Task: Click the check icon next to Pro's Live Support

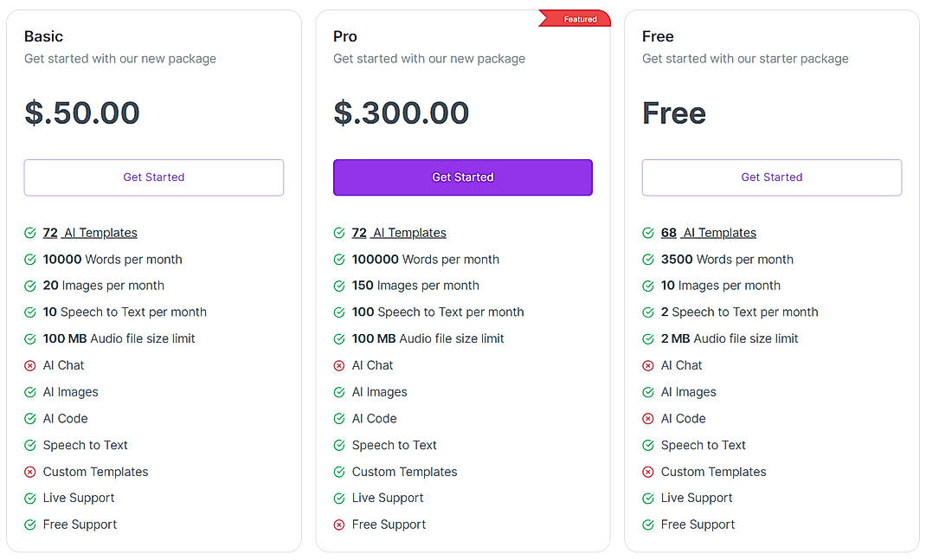Action: (x=338, y=499)
